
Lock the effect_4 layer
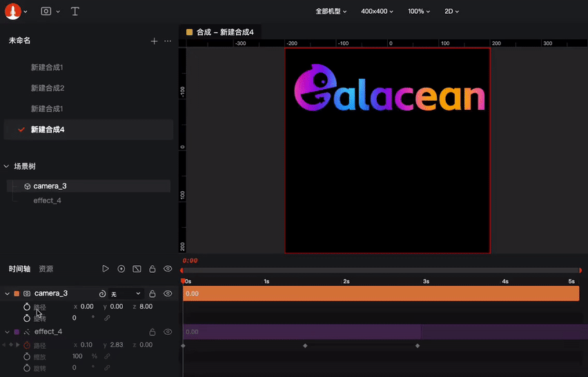(153, 331)
